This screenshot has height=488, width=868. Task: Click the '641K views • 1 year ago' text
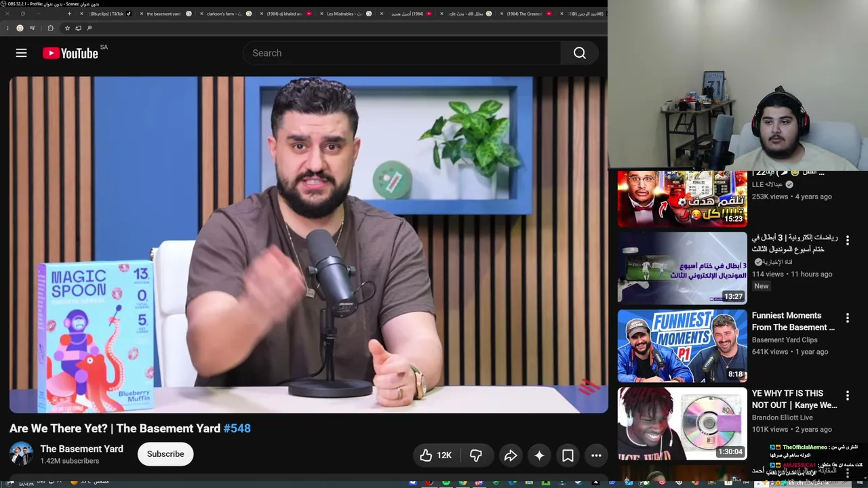(790, 352)
